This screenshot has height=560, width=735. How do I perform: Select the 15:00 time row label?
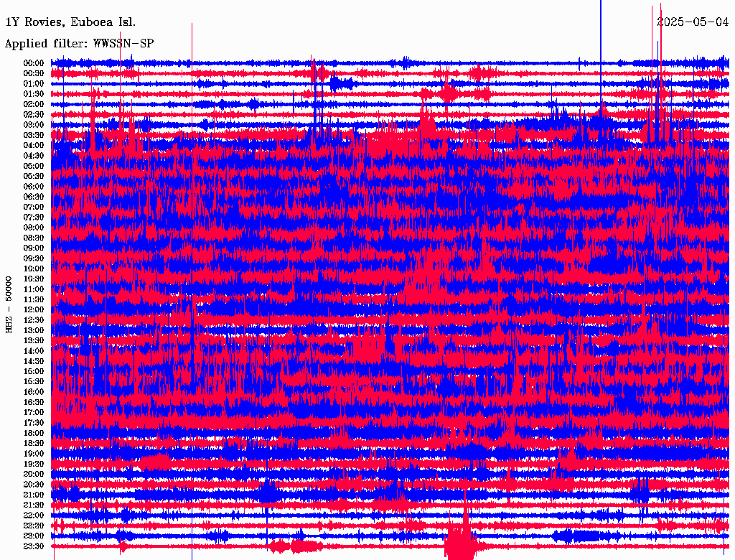[34, 371]
